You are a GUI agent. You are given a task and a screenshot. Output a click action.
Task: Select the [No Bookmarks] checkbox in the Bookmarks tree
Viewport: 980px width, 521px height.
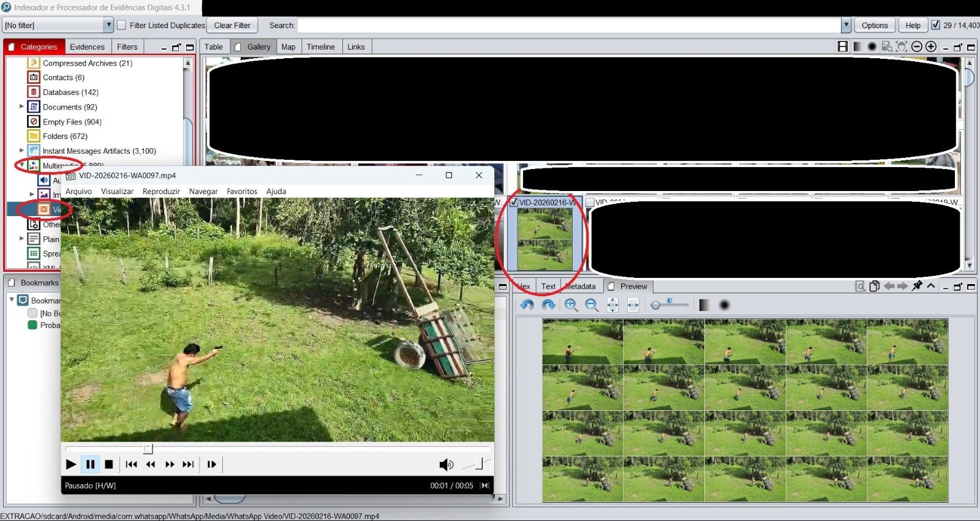[32, 313]
